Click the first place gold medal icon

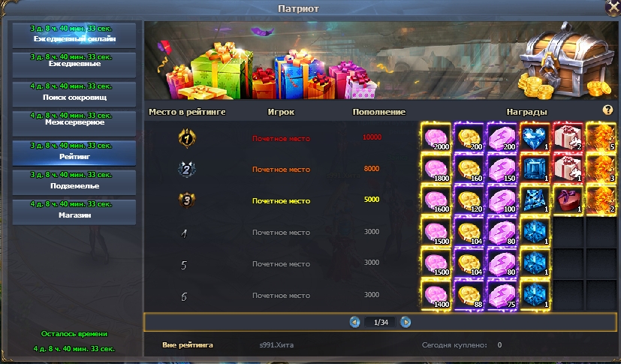[186, 138]
